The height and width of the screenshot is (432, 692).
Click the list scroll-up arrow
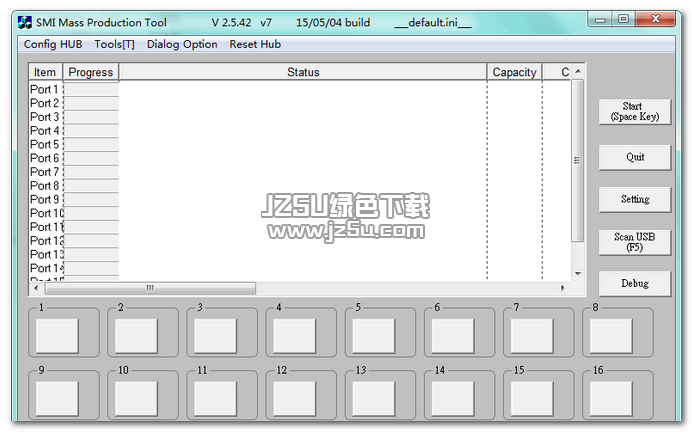[578, 71]
